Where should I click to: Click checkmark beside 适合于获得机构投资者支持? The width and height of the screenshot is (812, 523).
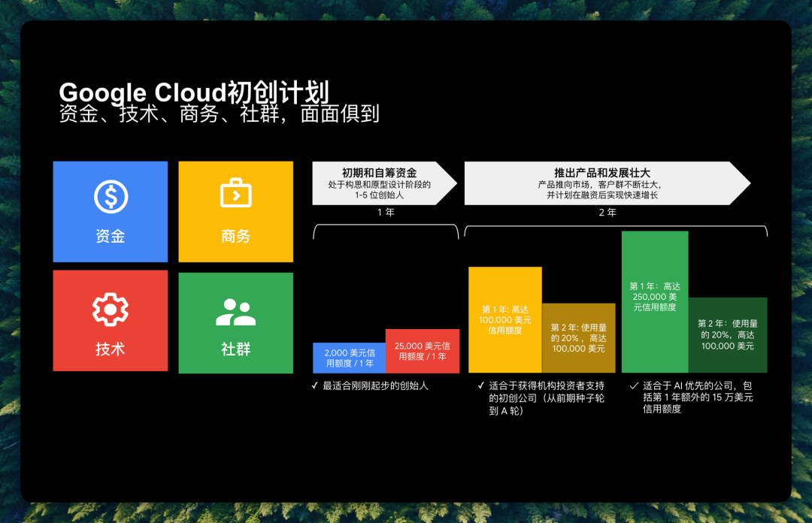(x=480, y=385)
